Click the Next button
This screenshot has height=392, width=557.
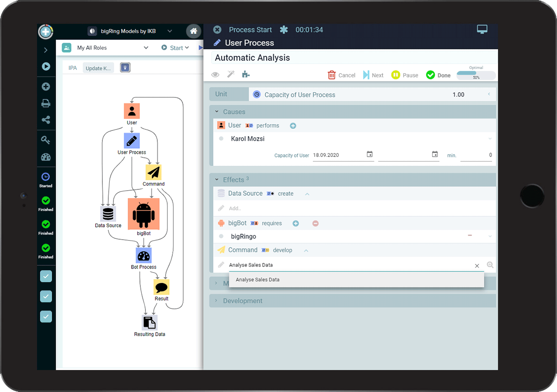(373, 75)
